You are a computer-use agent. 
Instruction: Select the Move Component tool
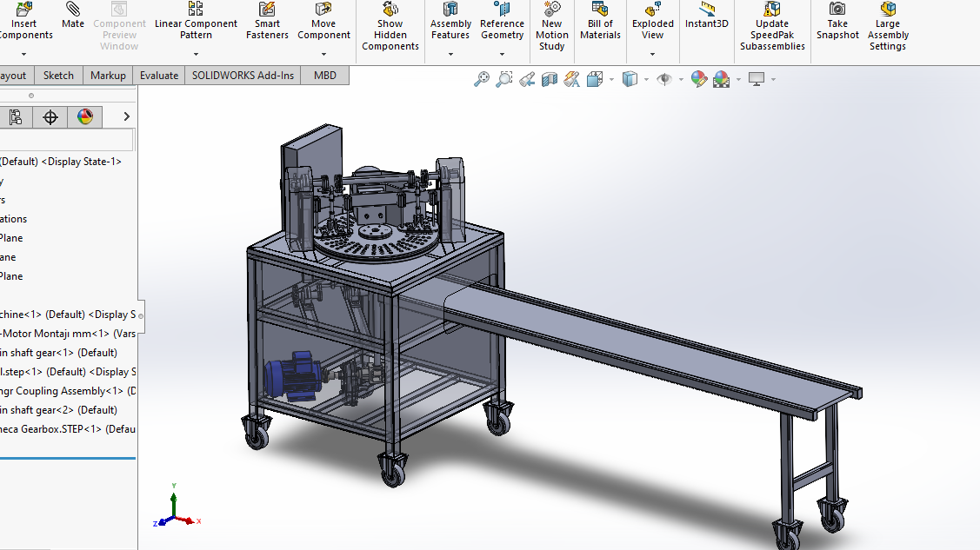point(323,21)
